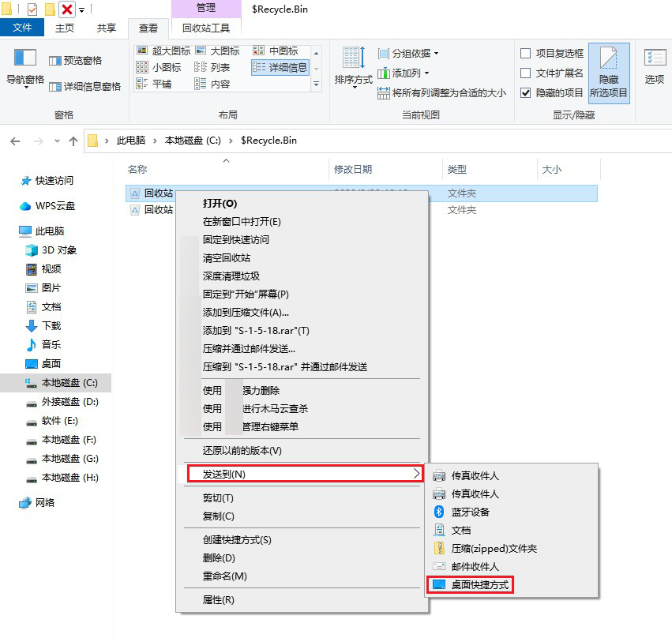Image resolution: width=672 pixels, height=638 pixels.
Task: Enable 详细信息窗格 preview pane
Action: coord(92,86)
